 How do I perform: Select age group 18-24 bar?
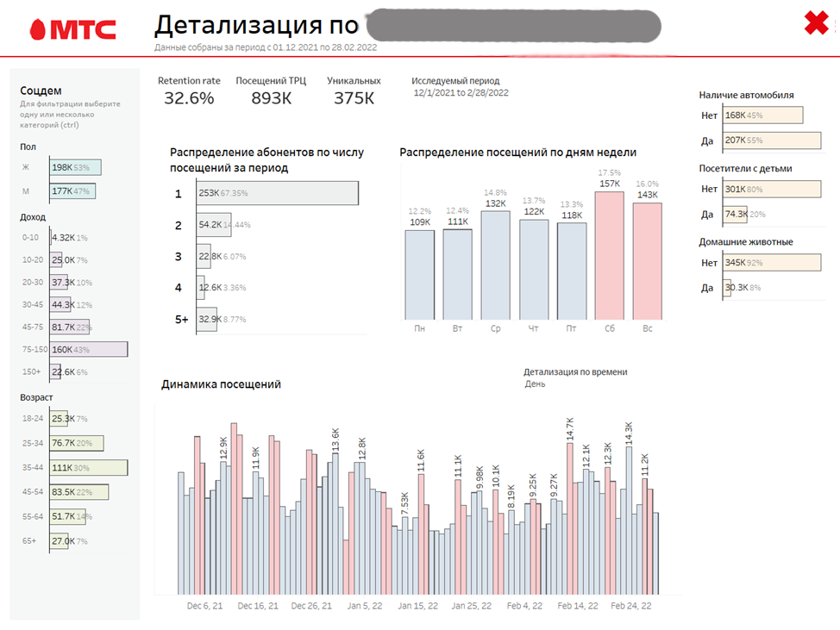[60, 420]
